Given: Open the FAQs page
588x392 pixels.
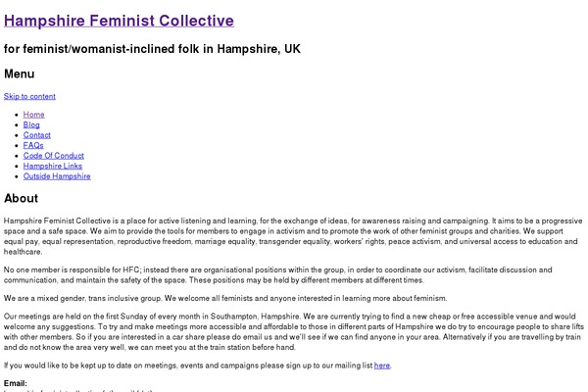Looking at the screenshot, I should [x=33, y=146].
